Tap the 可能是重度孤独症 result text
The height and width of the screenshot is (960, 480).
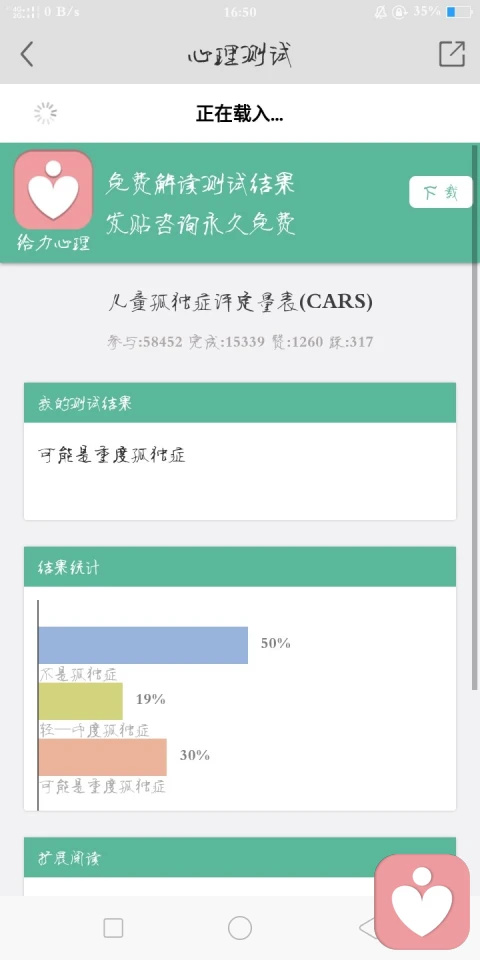tap(111, 455)
